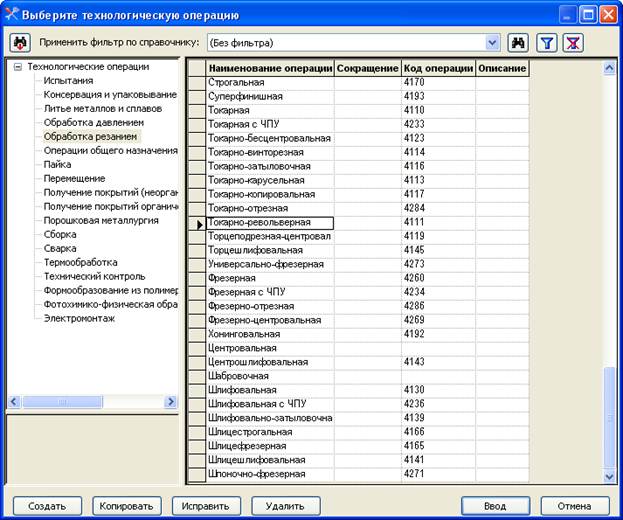This screenshot has width=623, height=520.
Task: Click 'Описание' column header
Action: (502, 68)
